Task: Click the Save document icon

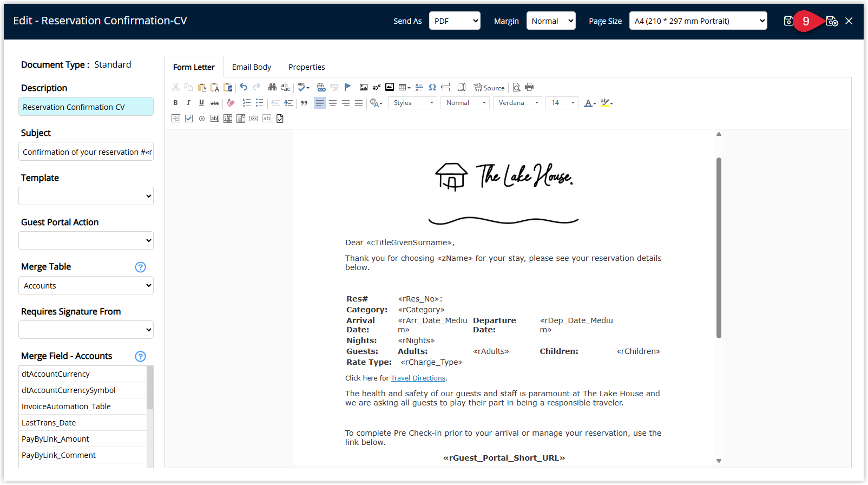Action: pyautogui.click(x=788, y=21)
